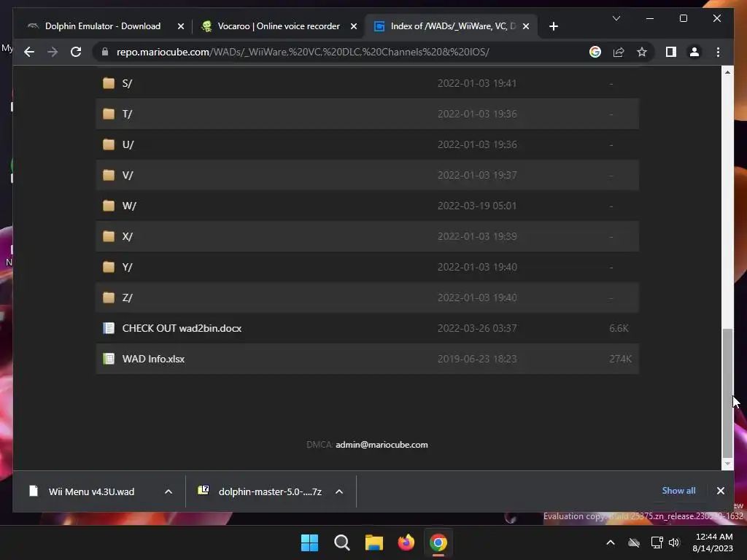Close the Index of /WADs/ tab

tap(526, 26)
